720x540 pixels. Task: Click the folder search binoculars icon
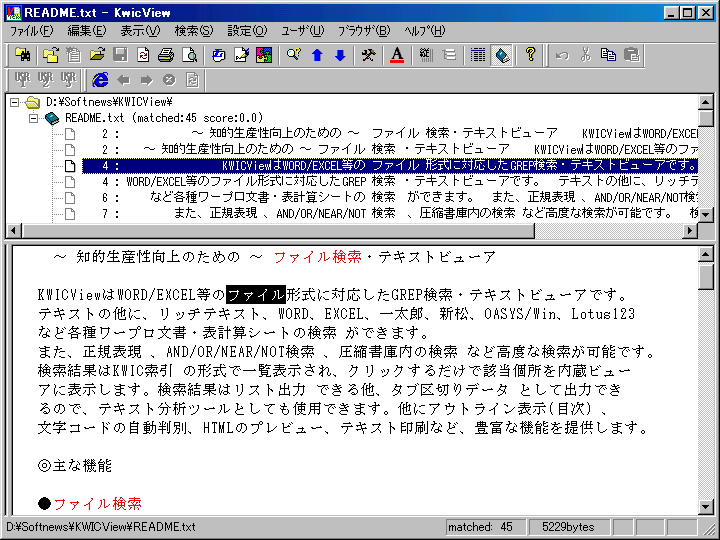coord(22,56)
